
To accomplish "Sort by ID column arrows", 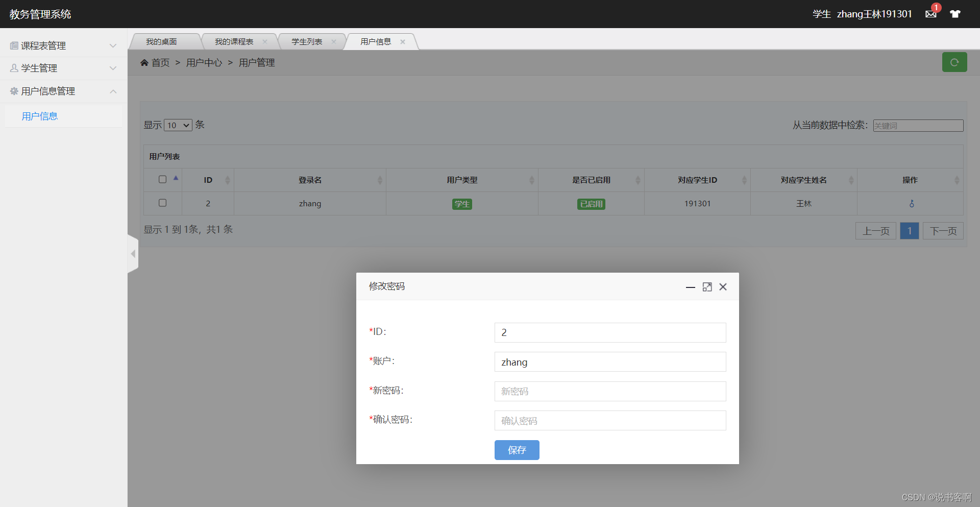I will point(228,180).
